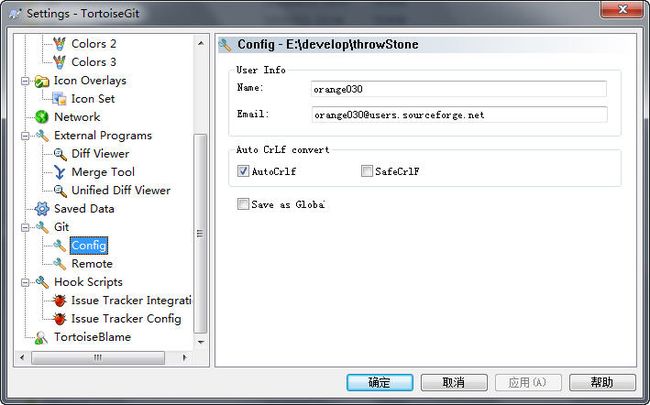The image size is (650, 405).
Task: Collapse the External Programs tree node
Action: [25, 136]
